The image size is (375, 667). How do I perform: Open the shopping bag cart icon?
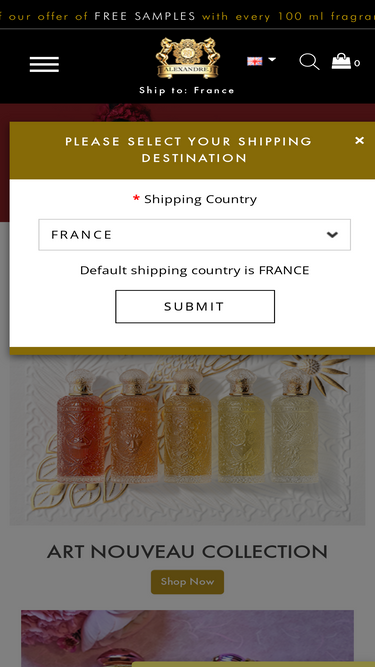[x=341, y=61]
